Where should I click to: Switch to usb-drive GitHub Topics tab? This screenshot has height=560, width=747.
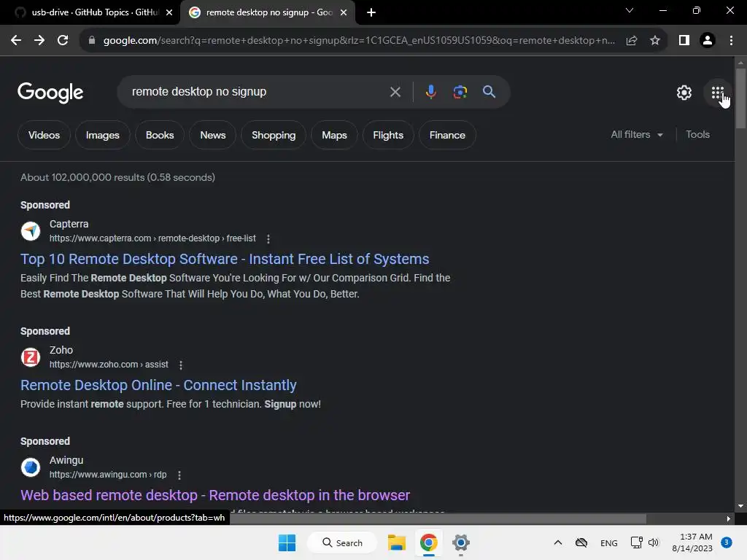click(90, 12)
